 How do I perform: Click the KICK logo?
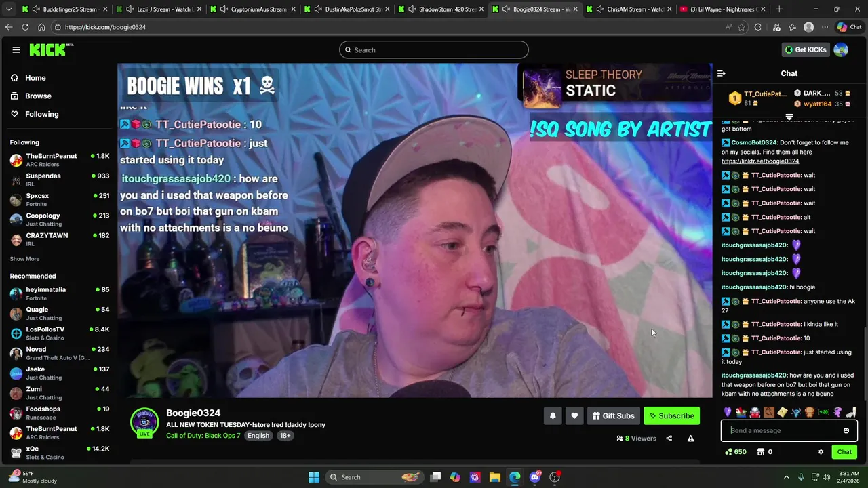(51, 49)
